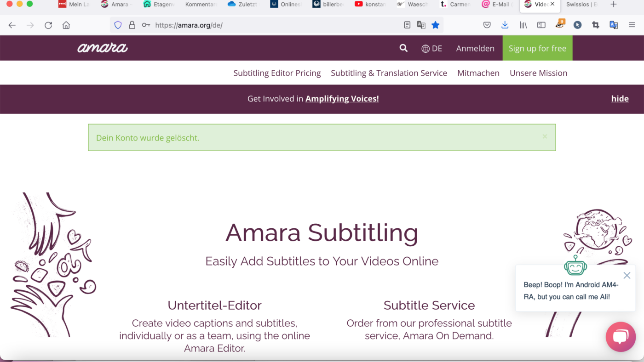Image resolution: width=644 pixels, height=362 pixels.
Task: Close the account deleted notification
Action: tap(545, 136)
